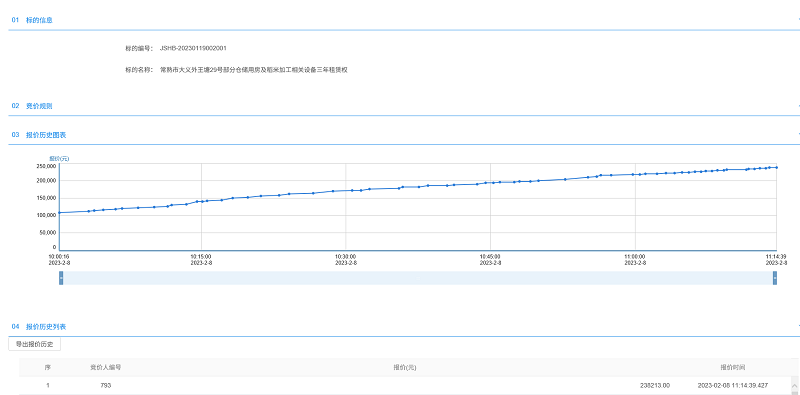Click first chart data point at 10:00:16

tap(59, 212)
